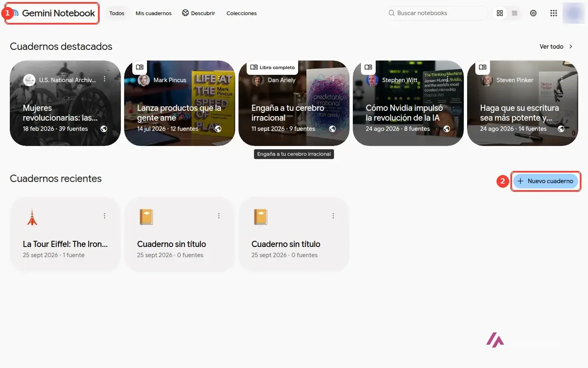Click Dan Ariely author avatar
The image size is (588, 368).
[x=258, y=80]
